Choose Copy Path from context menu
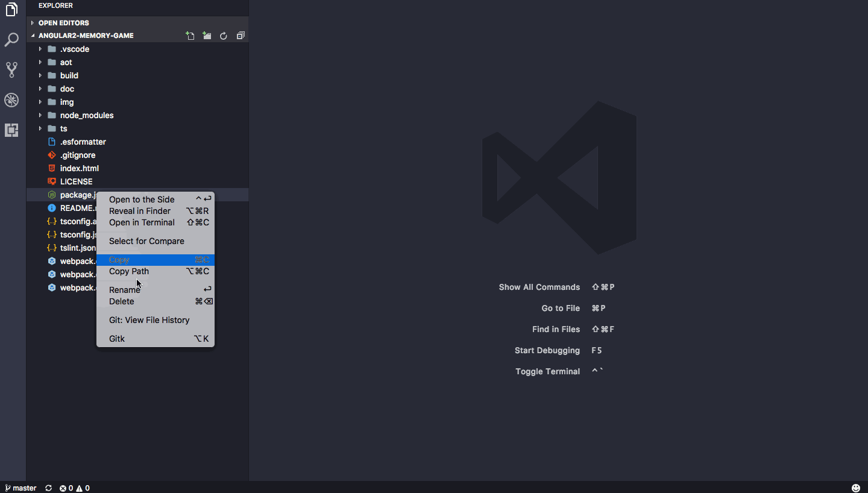 (156, 271)
